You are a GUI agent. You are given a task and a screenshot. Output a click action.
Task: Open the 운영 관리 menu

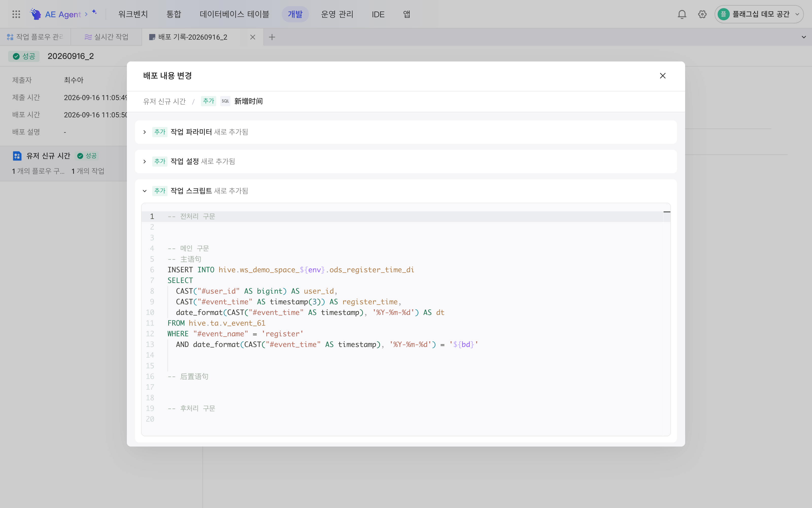pos(337,14)
